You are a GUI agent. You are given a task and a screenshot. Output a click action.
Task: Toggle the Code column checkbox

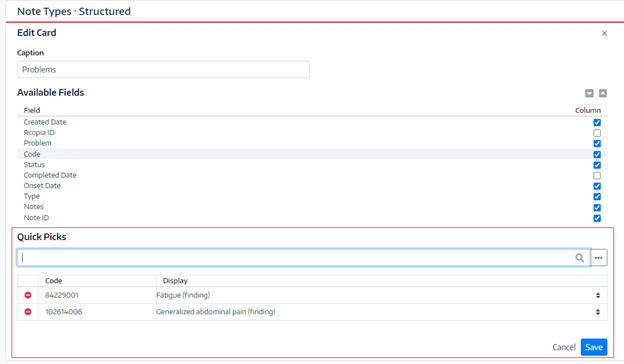(x=597, y=154)
